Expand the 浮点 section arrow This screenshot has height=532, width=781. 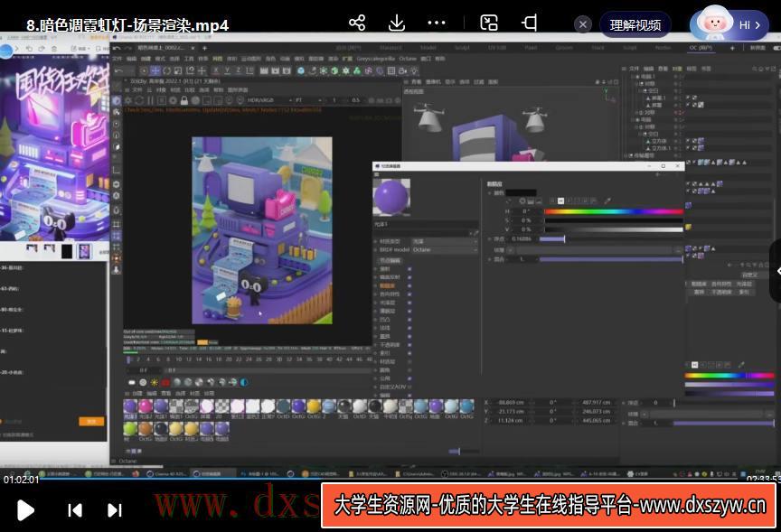point(489,238)
